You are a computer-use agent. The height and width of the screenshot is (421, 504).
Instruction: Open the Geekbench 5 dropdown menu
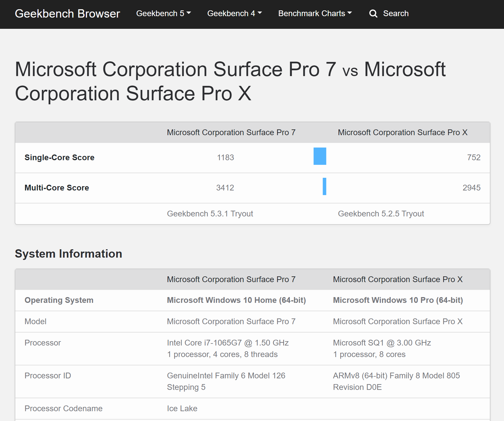(x=163, y=14)
